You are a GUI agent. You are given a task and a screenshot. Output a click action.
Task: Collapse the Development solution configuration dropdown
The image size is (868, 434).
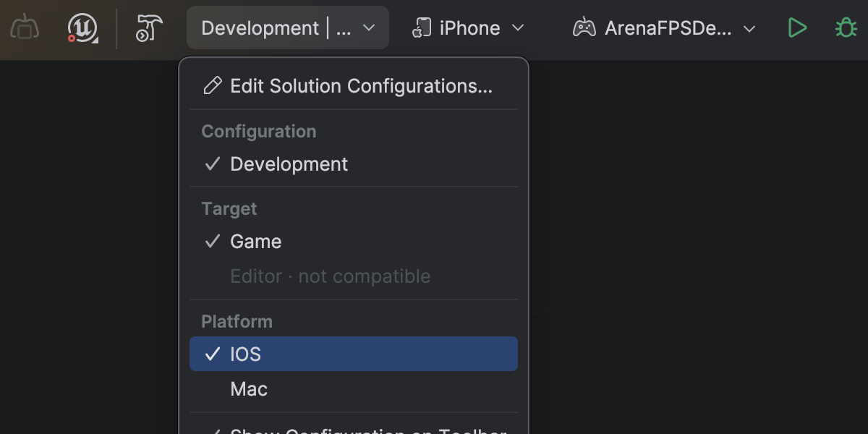368,28
